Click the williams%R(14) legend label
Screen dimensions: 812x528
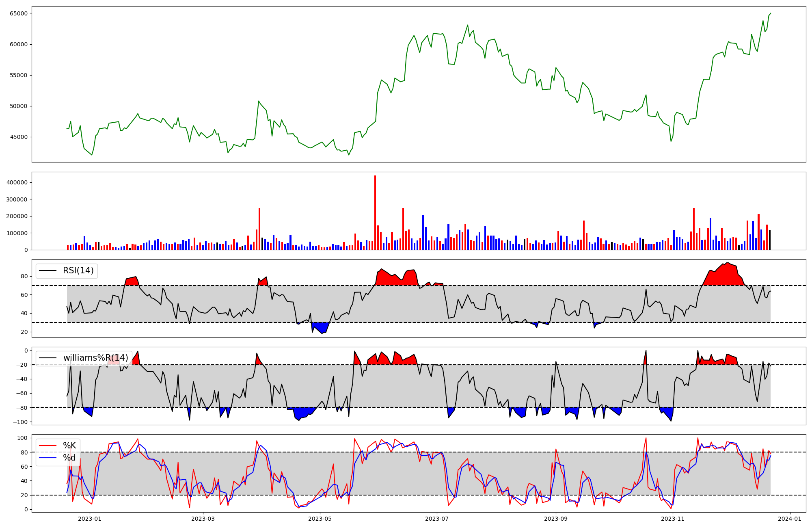95,358
